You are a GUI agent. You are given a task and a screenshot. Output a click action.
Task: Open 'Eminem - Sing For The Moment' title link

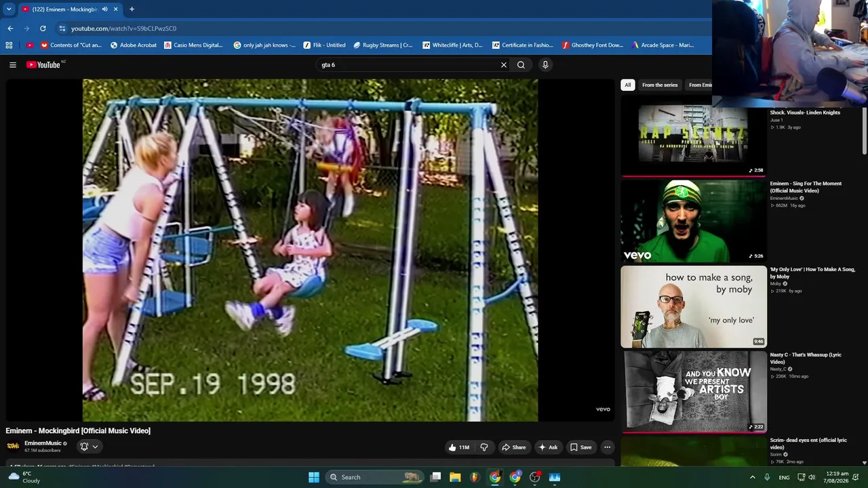pos(806,187)
